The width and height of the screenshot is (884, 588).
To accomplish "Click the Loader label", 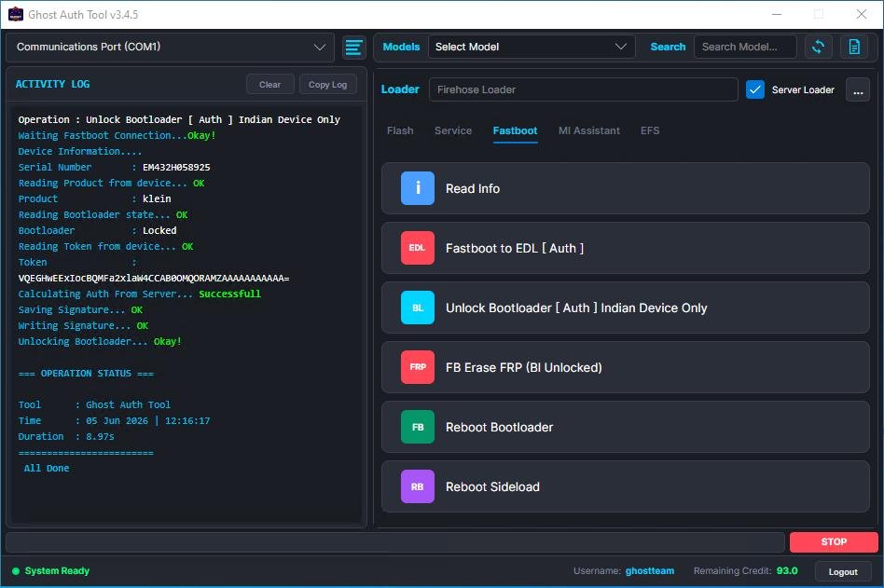I will (400, 89).
